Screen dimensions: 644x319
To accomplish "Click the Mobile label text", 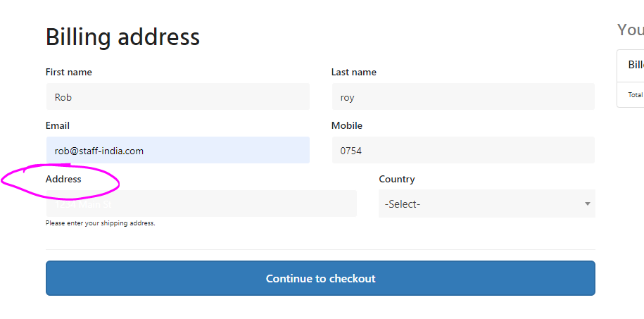I will click(347, 125).
